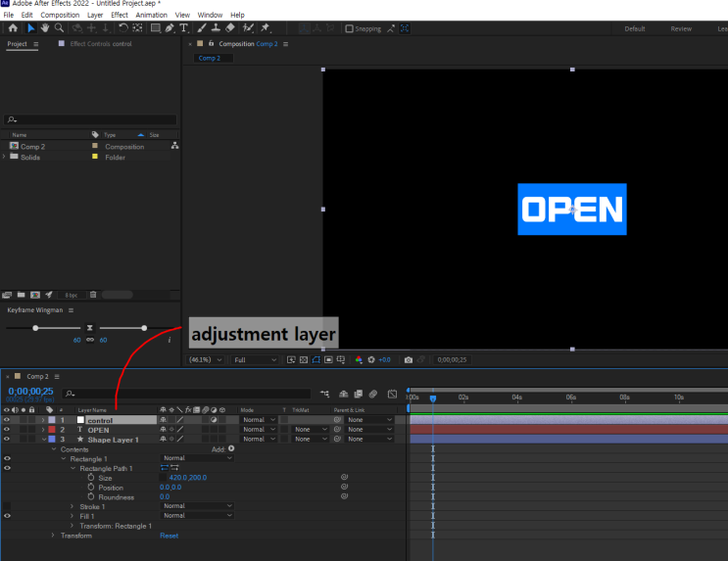Enable the Snapping checkbox
This screenshot has width=728, height=561.
point(350,28)
